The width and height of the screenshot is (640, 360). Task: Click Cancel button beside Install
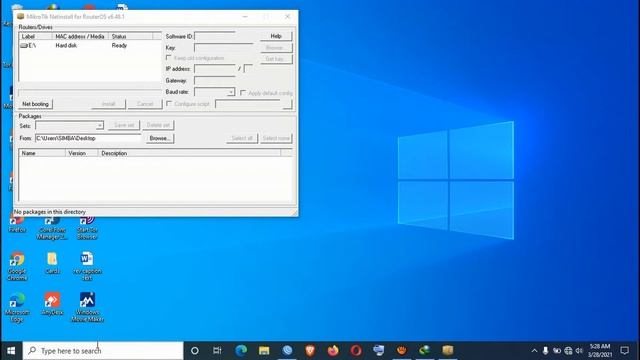click(145, 104)
